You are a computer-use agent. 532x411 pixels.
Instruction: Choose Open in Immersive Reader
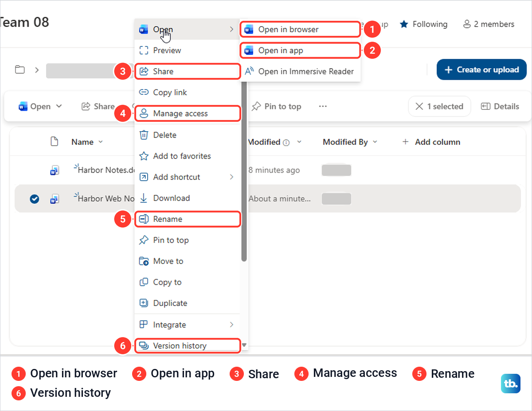pos(300,71)
